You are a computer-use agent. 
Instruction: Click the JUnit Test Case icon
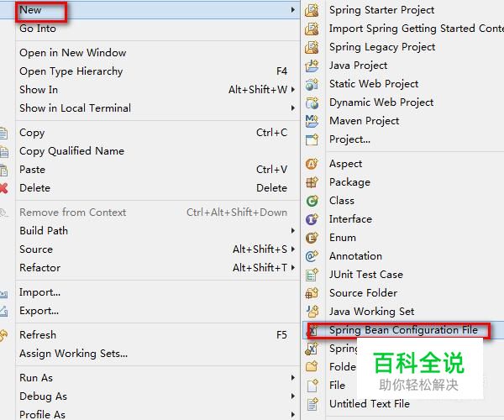coord(312,275)
